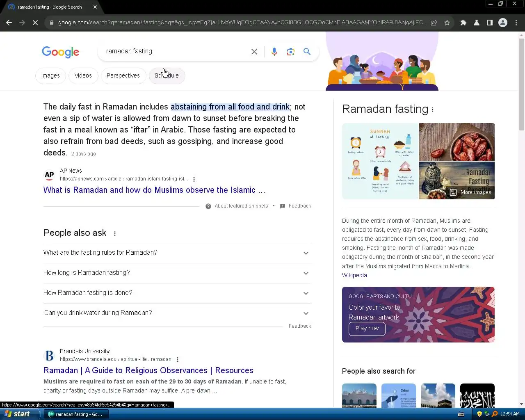Click the security shield tray icon
Viewport: 525px width, 420px height.
pyautogui.click(x=479, y=414)
